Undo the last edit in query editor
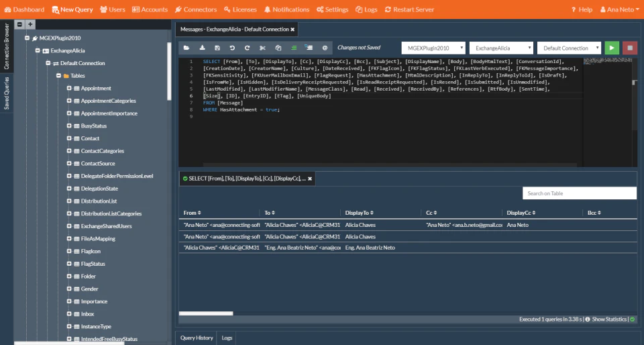 (232, 48)
